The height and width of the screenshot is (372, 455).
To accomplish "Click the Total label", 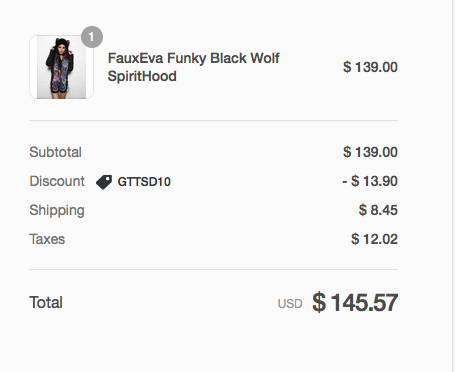I will click(46, 302).
